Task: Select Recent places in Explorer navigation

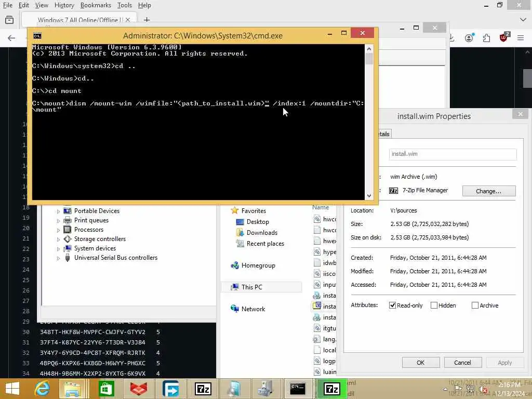Action: (x=265, y=243)
